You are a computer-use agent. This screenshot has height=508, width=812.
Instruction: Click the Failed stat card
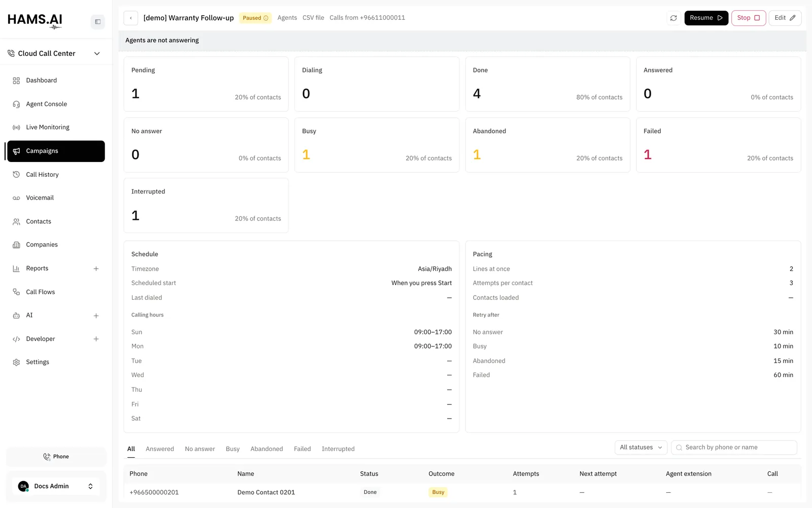coord(719,145)
